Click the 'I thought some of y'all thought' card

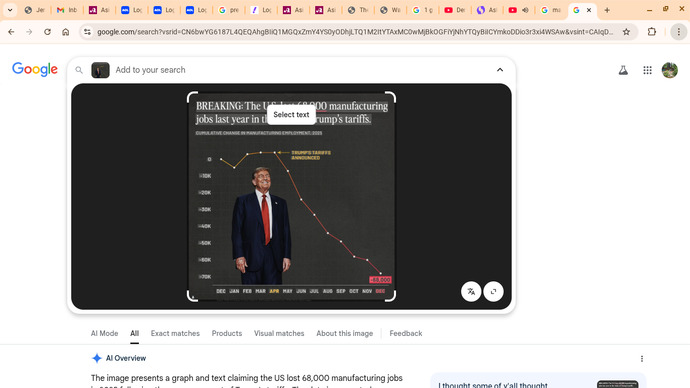pos(538,381)
